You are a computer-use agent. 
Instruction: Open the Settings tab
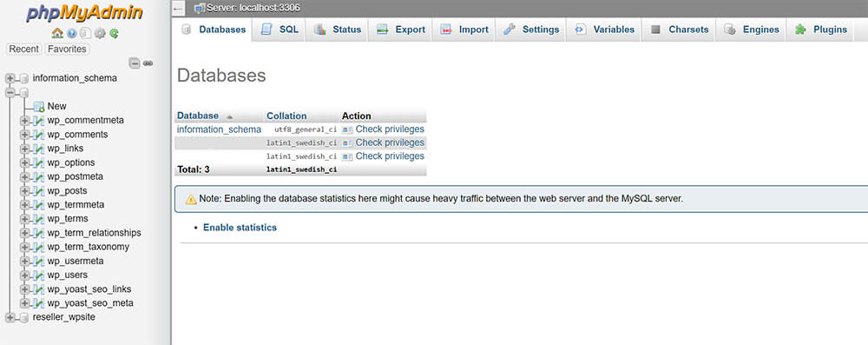(531, 30)
